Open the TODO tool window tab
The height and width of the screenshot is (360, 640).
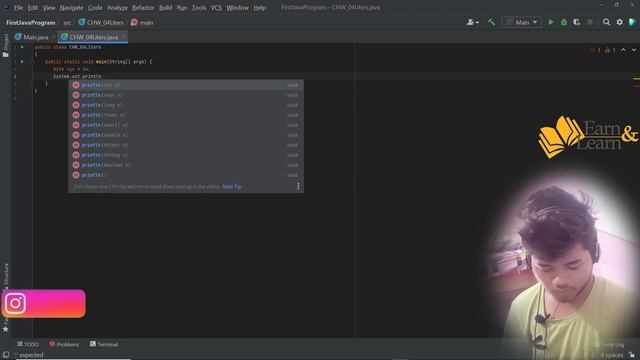pos(28,344)
